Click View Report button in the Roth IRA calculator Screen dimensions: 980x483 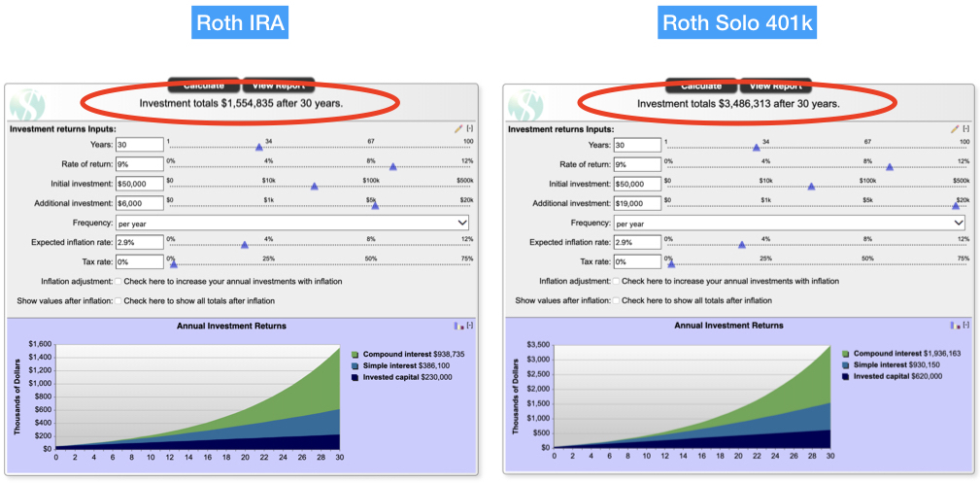tap(278, 86)
